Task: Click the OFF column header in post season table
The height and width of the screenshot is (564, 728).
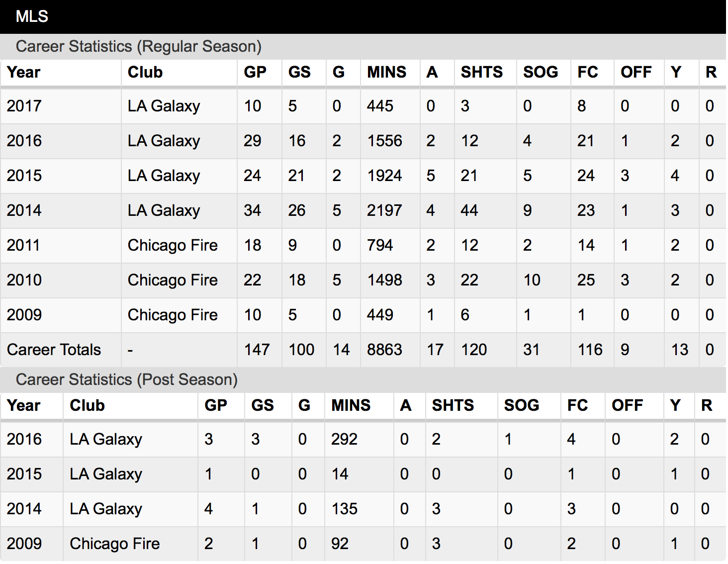Action: (627, 405)
